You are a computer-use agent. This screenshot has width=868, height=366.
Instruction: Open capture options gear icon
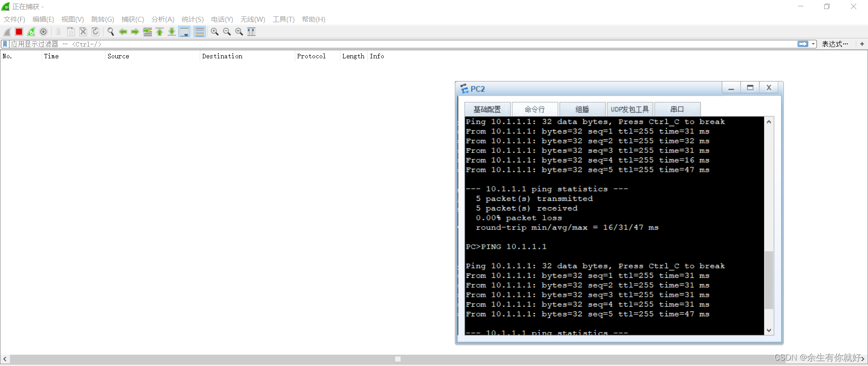(43, 32)
